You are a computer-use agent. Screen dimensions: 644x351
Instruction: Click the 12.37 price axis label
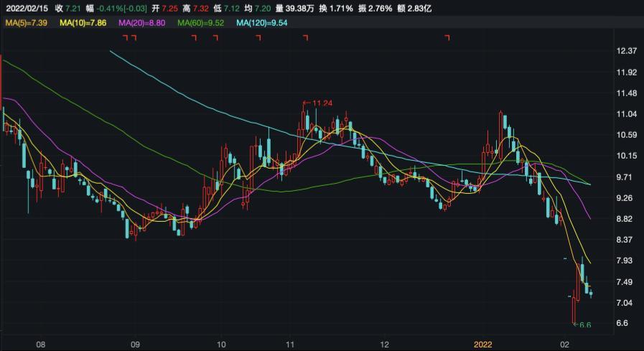point(627,51)
